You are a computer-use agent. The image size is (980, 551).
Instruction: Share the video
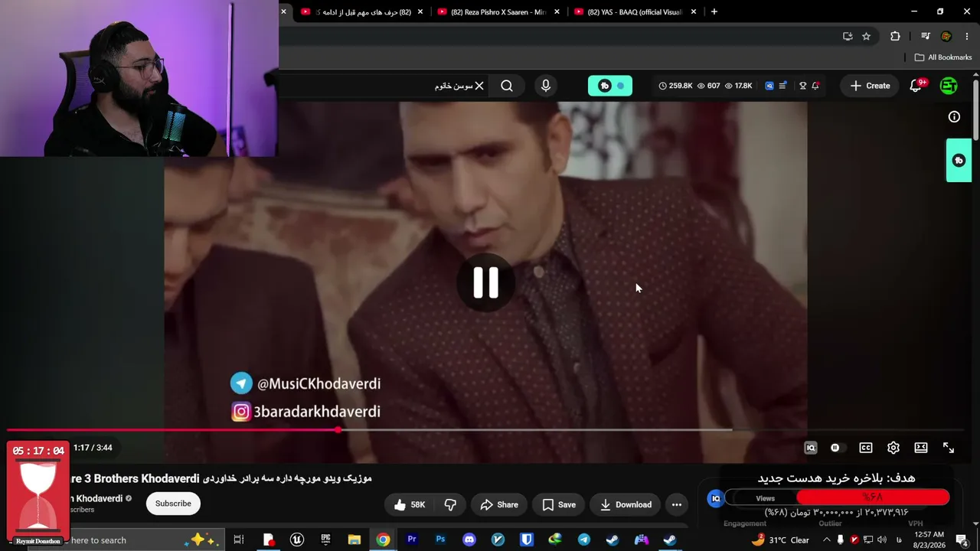[x=499, y=504]
